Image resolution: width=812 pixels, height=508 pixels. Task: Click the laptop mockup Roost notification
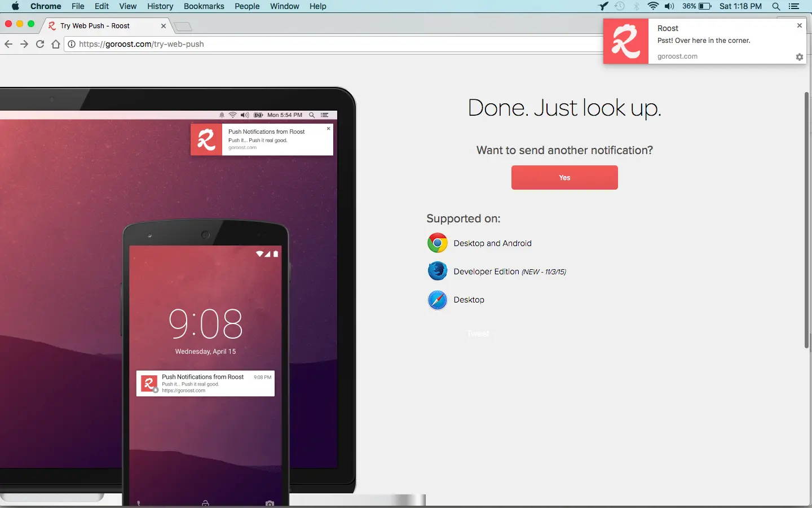coord(262,139)
